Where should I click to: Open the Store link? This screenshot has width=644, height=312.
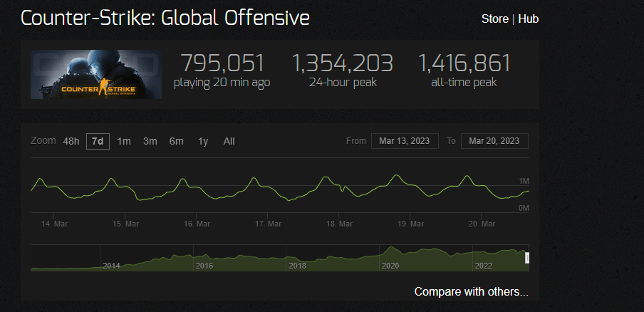pyautogui.click(x=495, y=19)
